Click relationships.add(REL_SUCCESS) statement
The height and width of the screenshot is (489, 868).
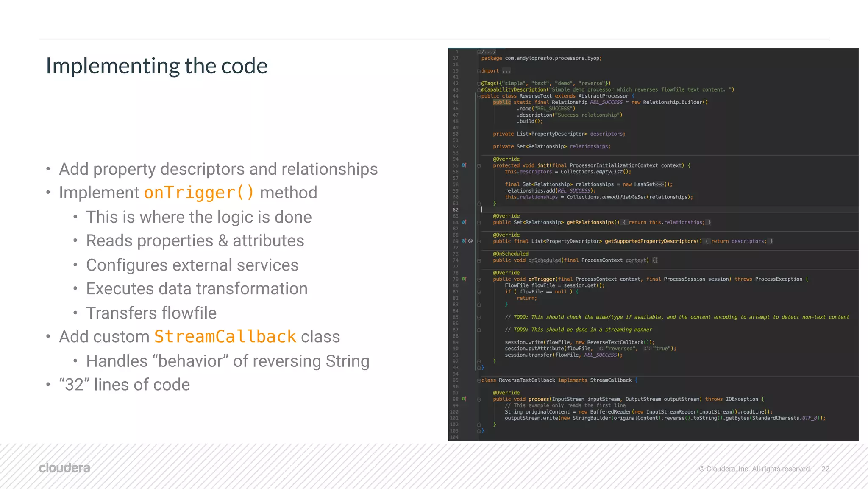(550, 191)
